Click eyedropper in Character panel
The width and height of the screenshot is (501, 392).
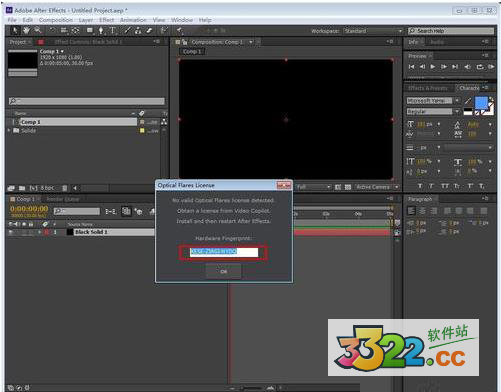pyautogui.click(x=468, y=101)
